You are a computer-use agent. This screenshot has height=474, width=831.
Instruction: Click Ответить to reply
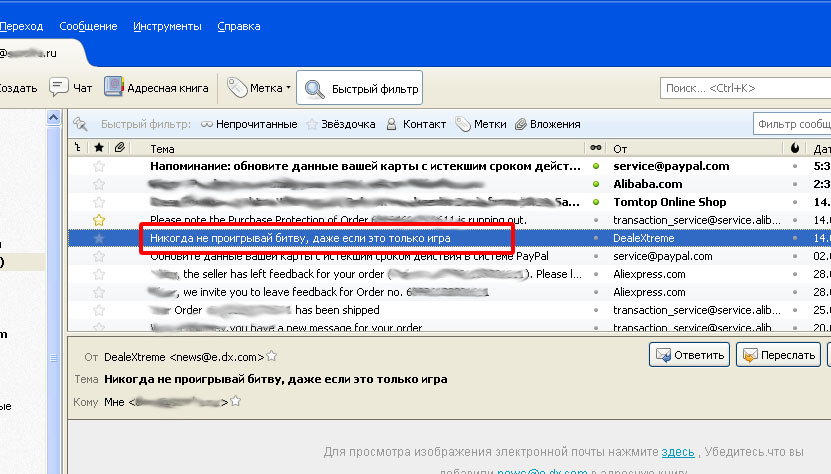pyautogui.click(x=689, y=355)
